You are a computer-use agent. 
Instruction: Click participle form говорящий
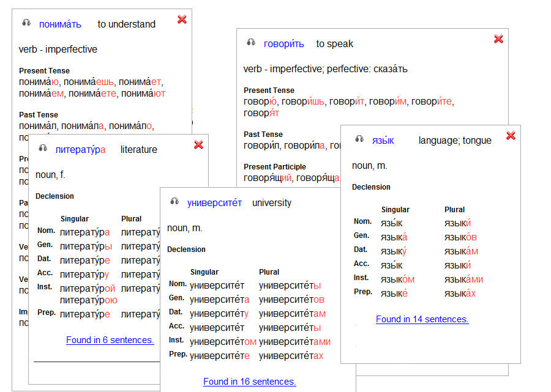268,177
